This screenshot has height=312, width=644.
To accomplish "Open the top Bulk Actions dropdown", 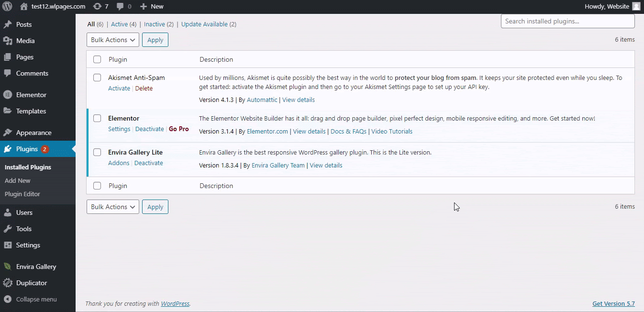I will point(113,40).
